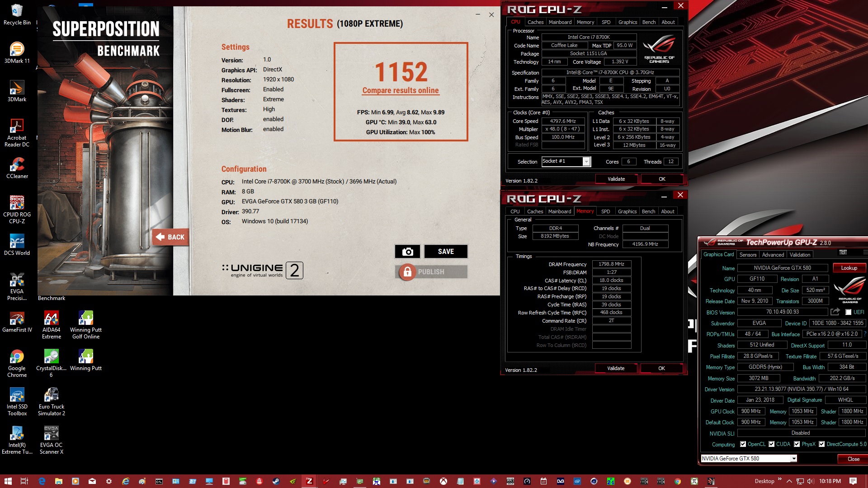Image resolution: width=868 pixels, height=488 pixels.
Task: Toggle the OpenCL checkbox in GPU-Z
Action: coord(743,444)
